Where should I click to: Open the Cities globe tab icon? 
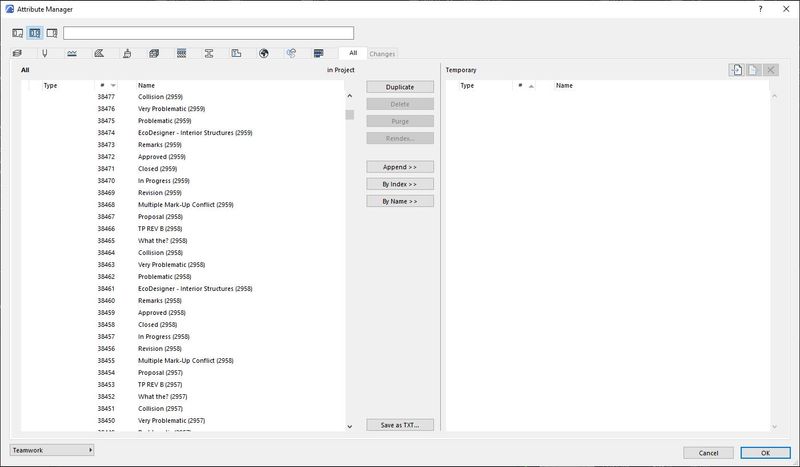264,53
